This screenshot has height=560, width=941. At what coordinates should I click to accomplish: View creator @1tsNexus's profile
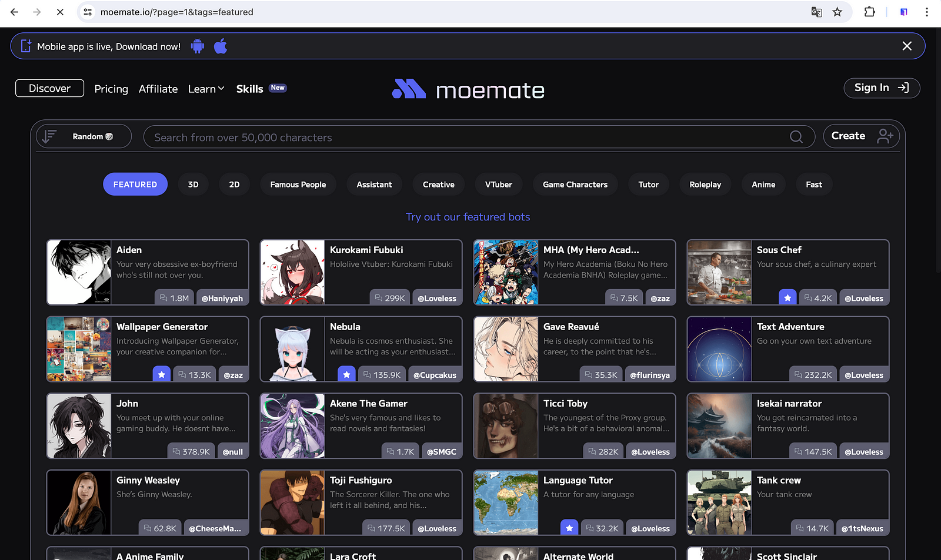coord(862,528)
